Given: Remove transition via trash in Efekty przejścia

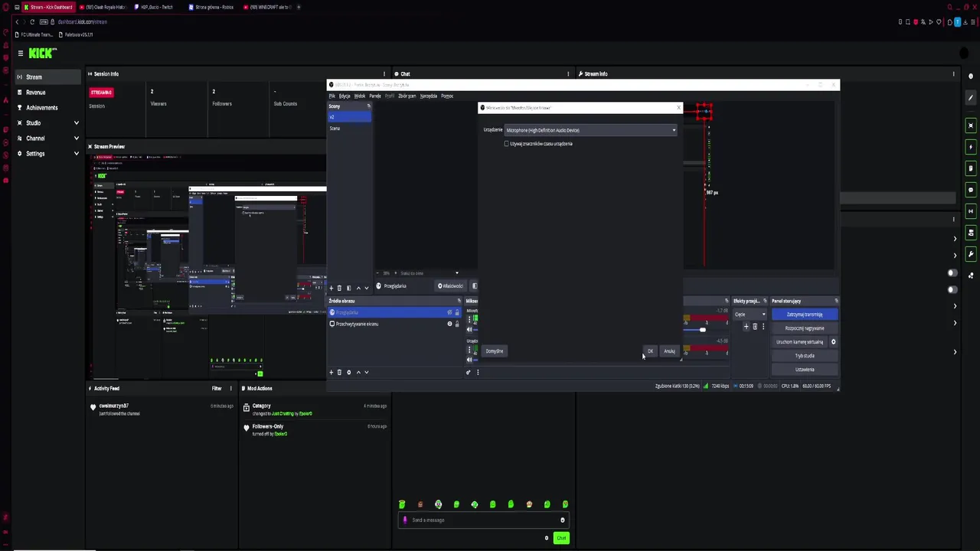Looking at the screenshot, I should 755,327.
